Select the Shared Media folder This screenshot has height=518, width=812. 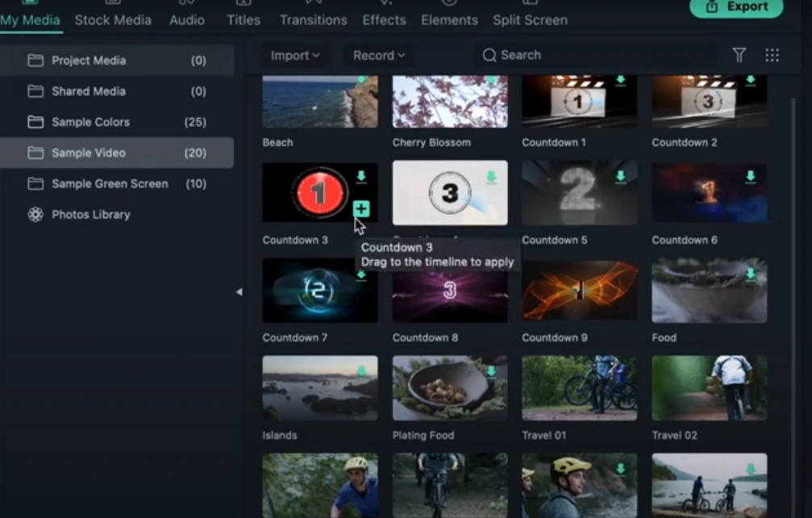click(x=117, y=91)
